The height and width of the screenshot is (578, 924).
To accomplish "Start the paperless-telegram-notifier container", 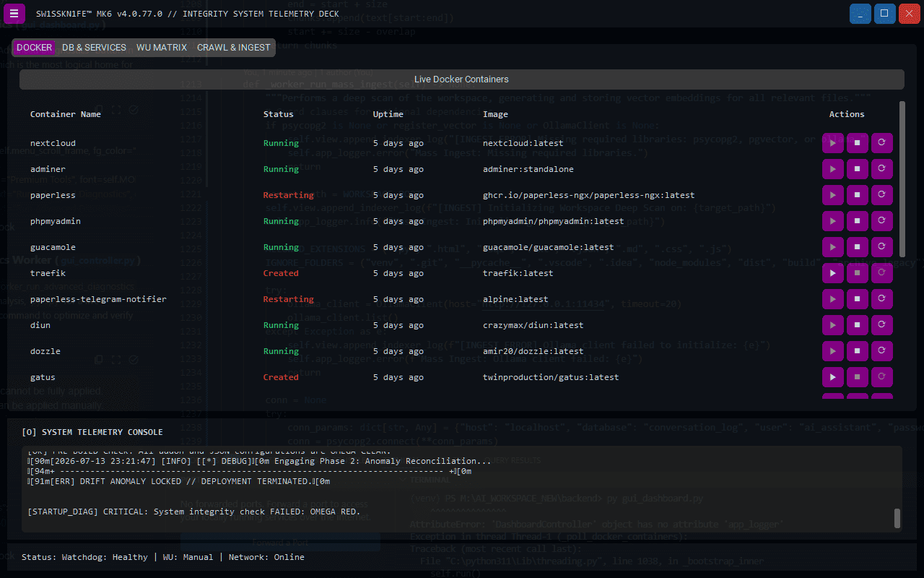I will pos(832,299).
